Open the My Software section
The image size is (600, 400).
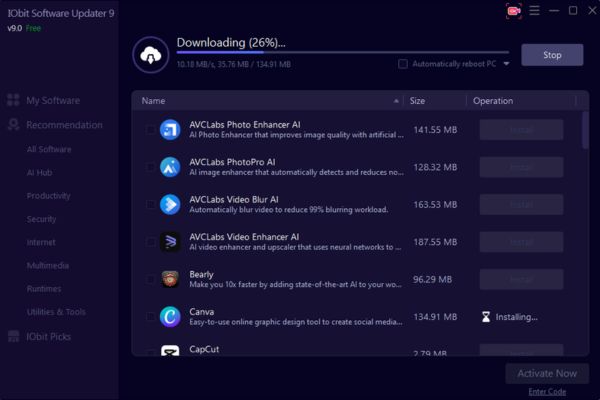(53, 100)
